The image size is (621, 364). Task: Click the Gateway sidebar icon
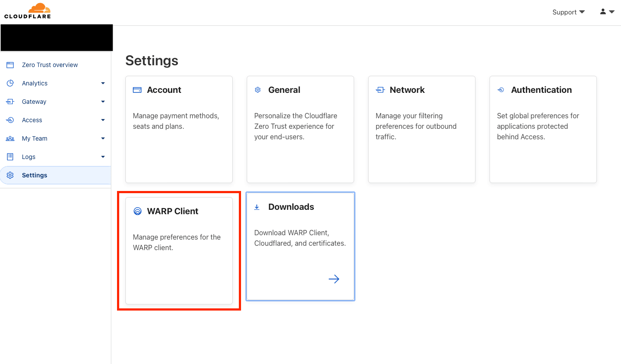pyautogui.click(x=10, y=102)
